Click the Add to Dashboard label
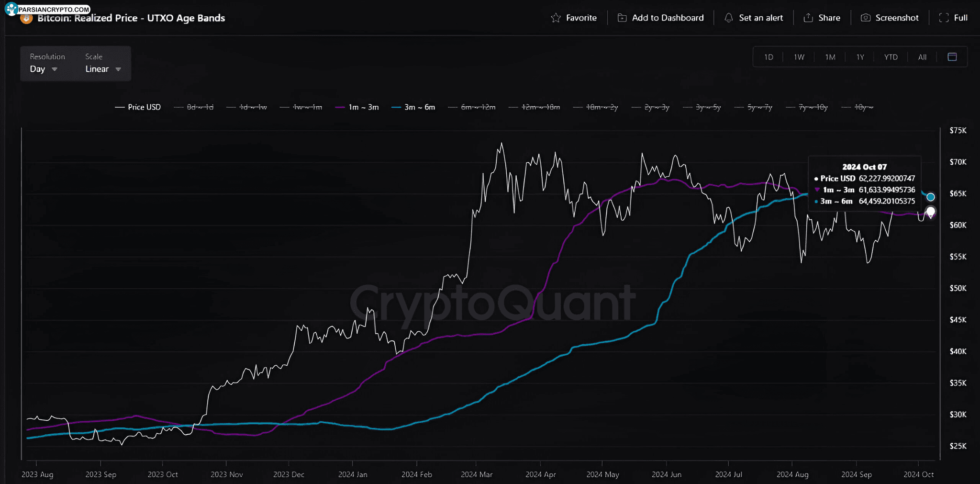 tap(668, 18)
